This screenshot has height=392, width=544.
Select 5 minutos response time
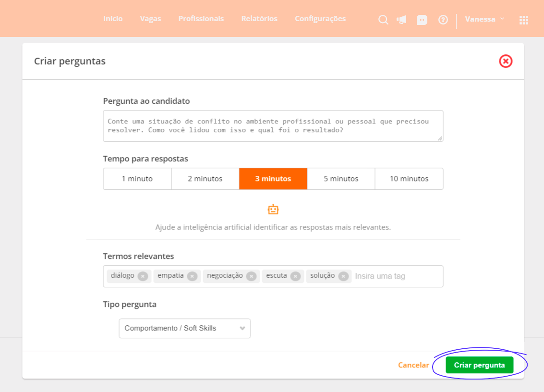(341, 179)
